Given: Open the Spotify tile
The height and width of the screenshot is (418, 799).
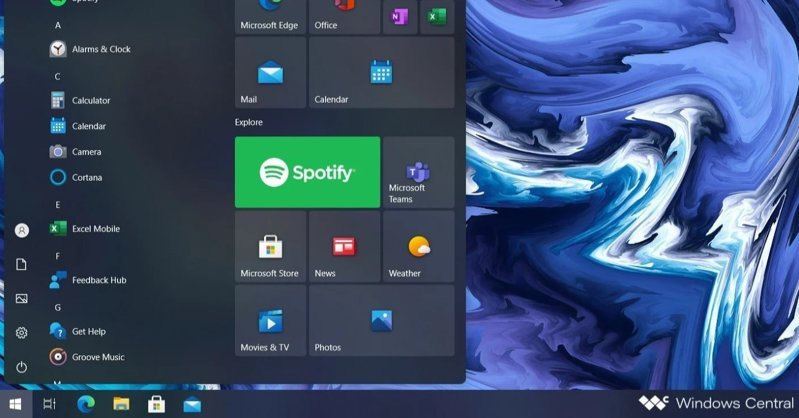Looking at the screenshot, I should pyautogui.click(x=307, y=172).
